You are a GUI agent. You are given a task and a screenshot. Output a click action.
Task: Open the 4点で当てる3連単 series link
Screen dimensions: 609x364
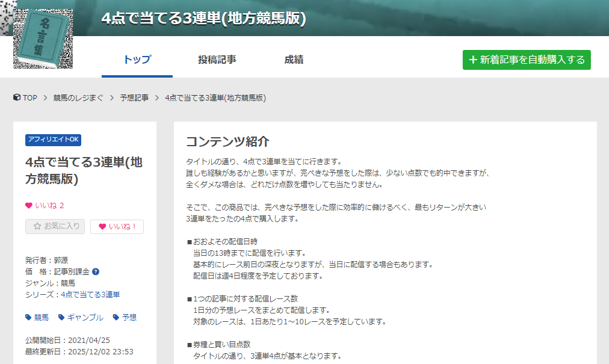coord(90,294)
